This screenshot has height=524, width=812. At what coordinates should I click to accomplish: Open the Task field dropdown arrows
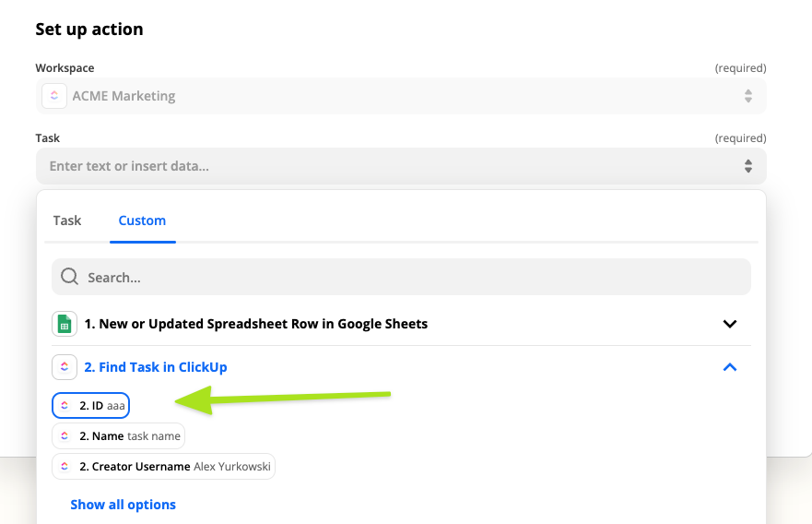747,166
